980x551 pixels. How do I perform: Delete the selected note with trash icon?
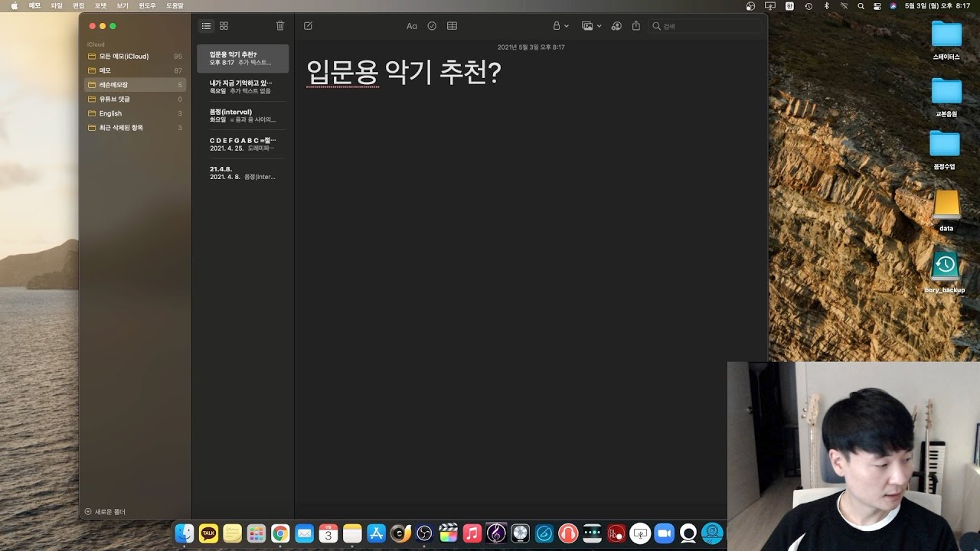(280, 26)
